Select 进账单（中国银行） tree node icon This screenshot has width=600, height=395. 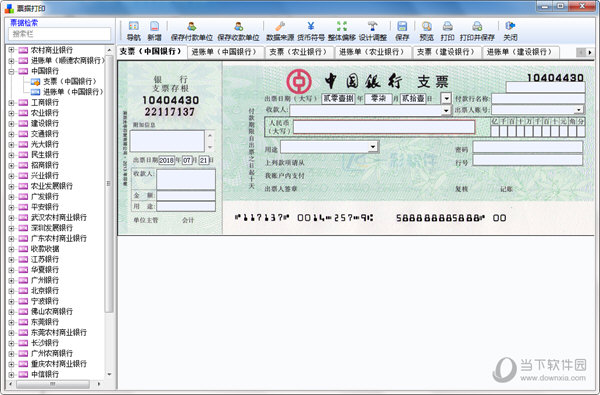point(35,92)
